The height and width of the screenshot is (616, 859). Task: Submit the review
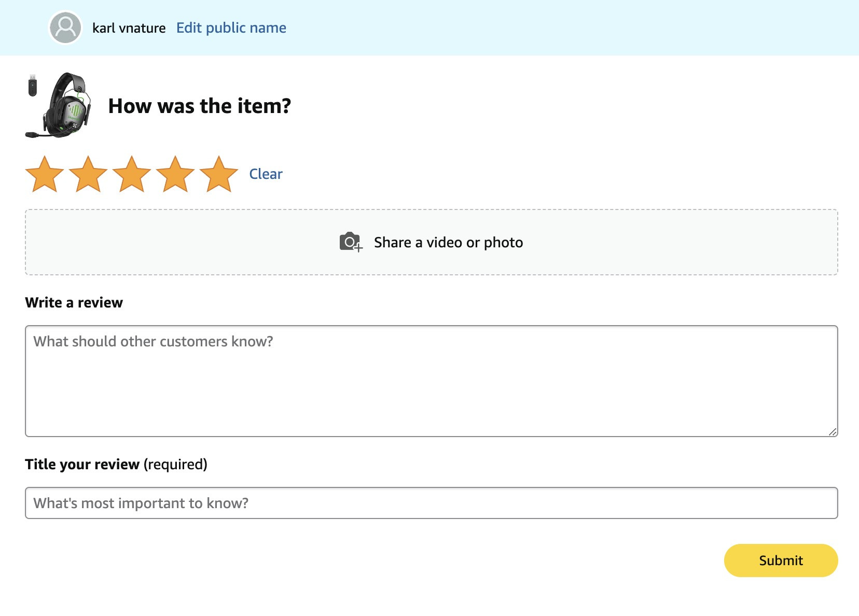click(x=781, y=561)
